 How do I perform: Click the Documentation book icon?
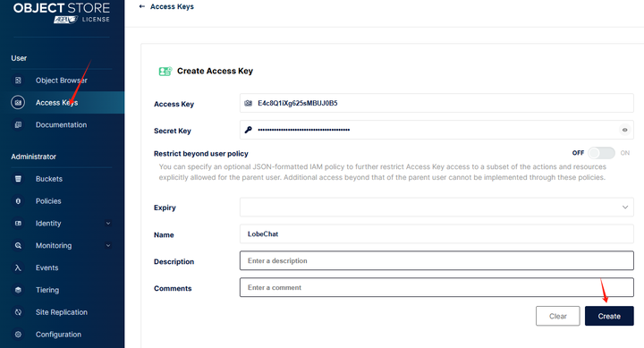click(18, 124)
